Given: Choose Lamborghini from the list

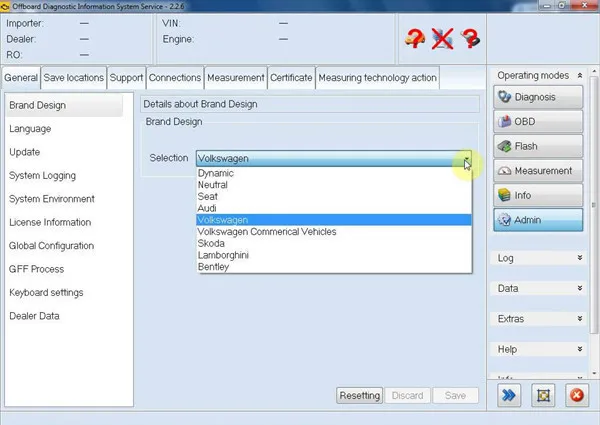Looking at the screenshot, I should coord(334,255).
